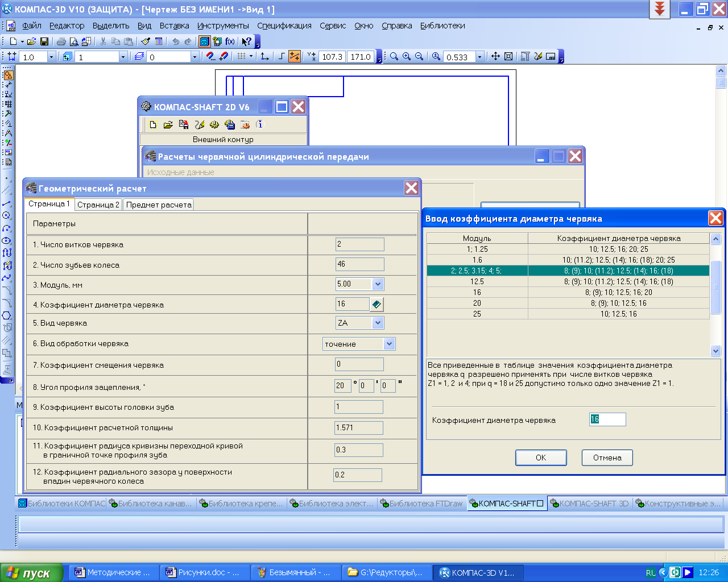
Task: Select module 12.5 row in table
Action: [x=568, y=281]
